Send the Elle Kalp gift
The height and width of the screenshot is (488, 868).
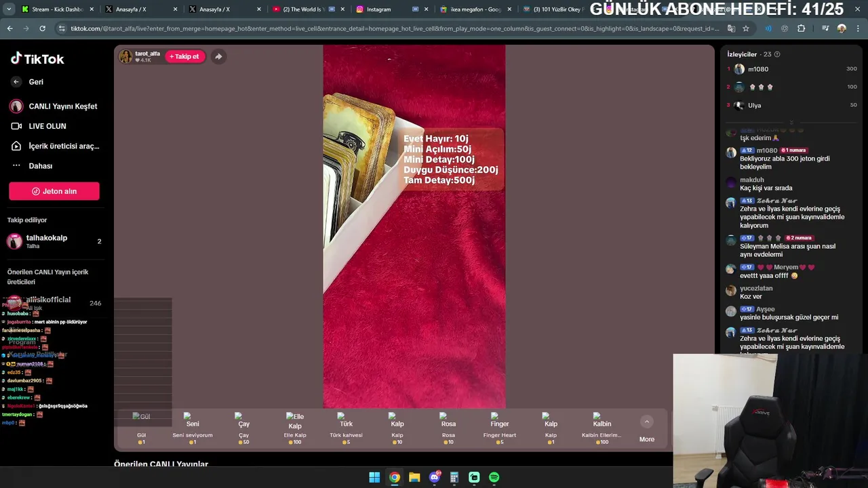coord(295,428)
